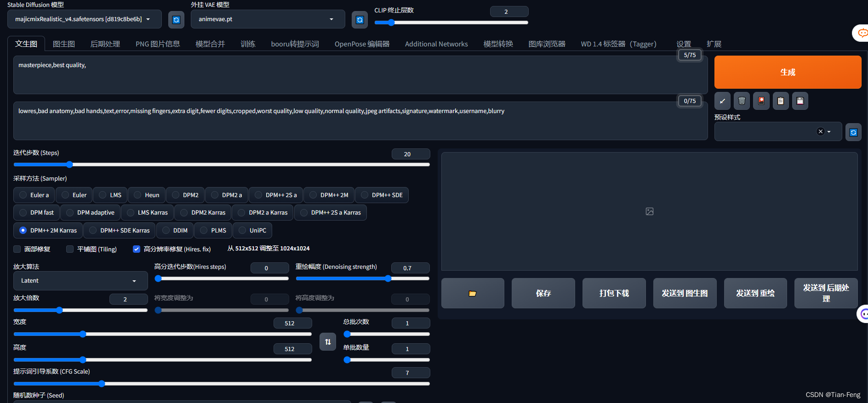This screenshot has width=868, height=403.
Task: Refresh the external VAE model list
Action: tap(360, 20)
